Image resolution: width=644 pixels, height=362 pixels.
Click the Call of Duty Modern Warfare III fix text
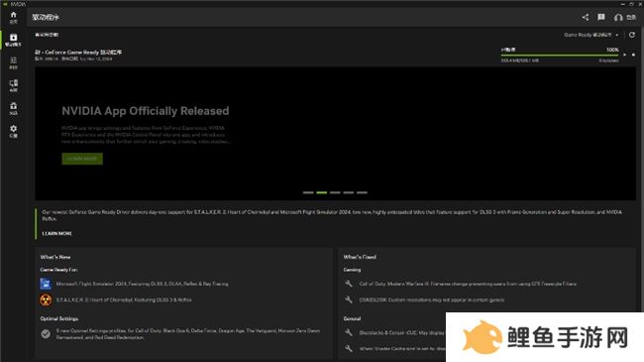(x=468, y=284)
